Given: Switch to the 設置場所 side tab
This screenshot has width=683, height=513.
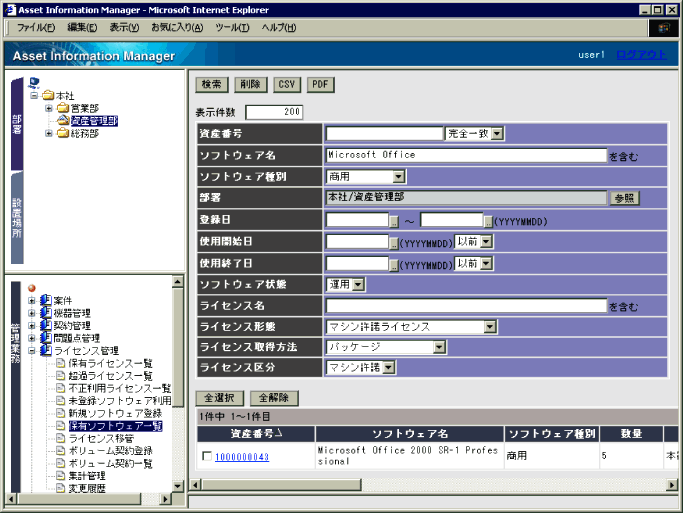Looking at the screenshot, I should pos(17,217).
